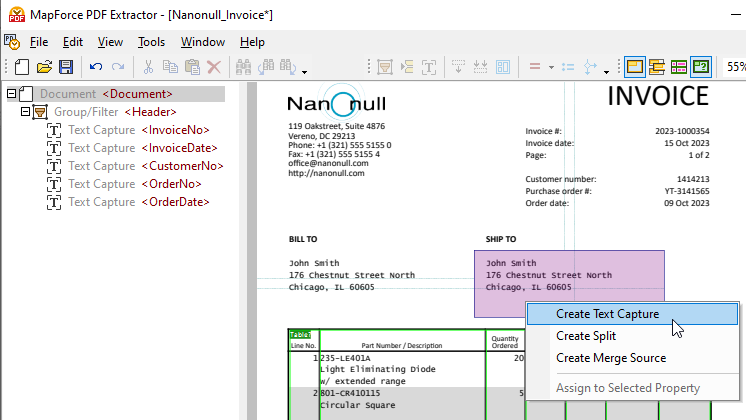Toggle the green help pane view button
746x420 pixels.
click(700, 67)
